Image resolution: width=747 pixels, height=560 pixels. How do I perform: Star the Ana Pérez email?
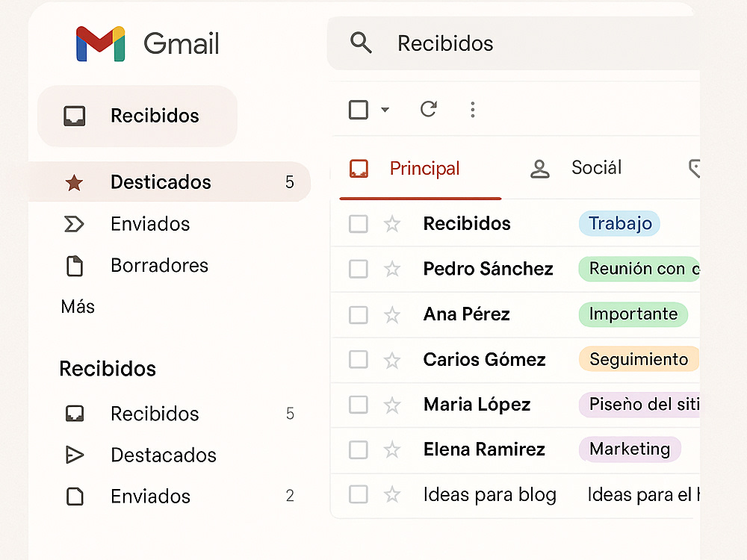coord(392,315)
